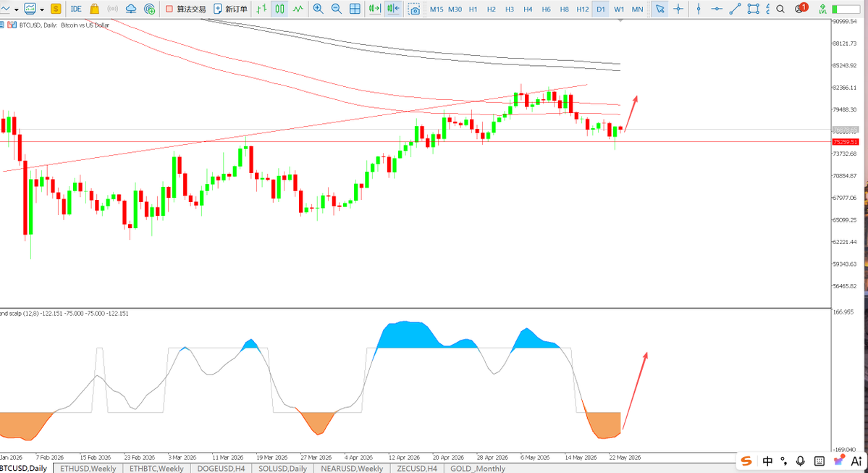This screenshot has height=473, width=868.
Task: Toggle the chart shift button
Action: tap(394, 9)
